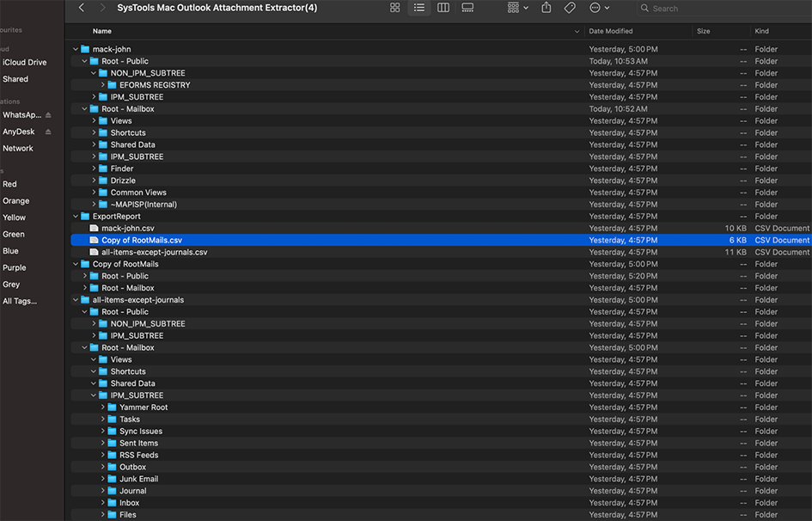Open Network in sidebar

click(17, 148)
